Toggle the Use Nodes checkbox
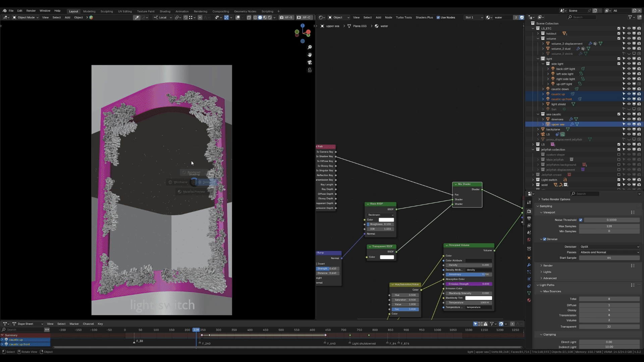This screenshot has height=362, width=644. pos(438,17)
